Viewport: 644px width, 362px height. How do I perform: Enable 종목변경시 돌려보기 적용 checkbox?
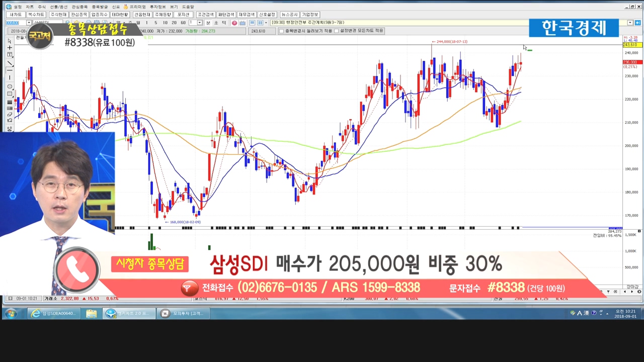point(281,31)
